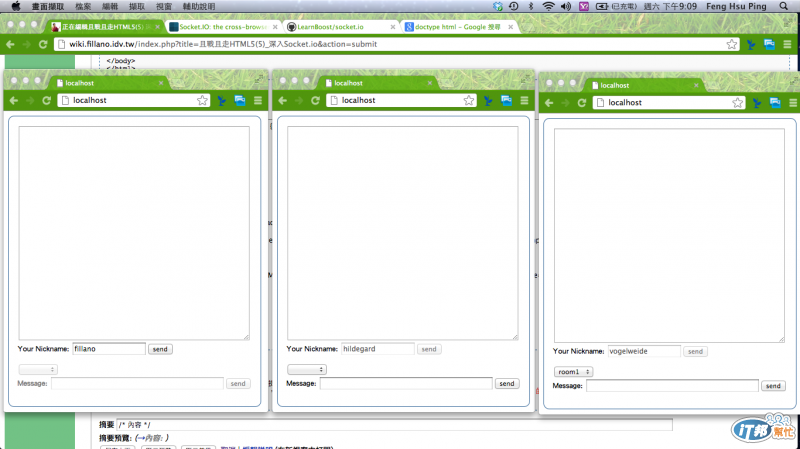Click main wiki address bar

click(x=395, y=44)
